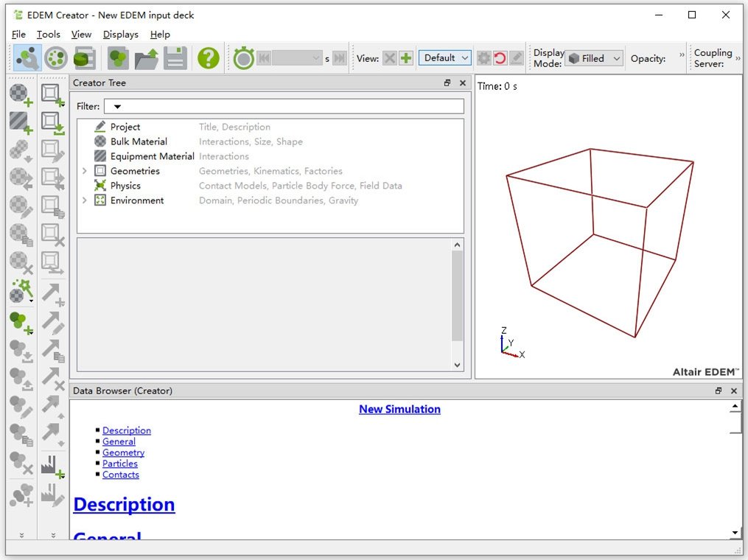Reset the view using red circular arrow
Viewport: 748px width, 560px height.
pyautogui.click(x=500, y=58)
